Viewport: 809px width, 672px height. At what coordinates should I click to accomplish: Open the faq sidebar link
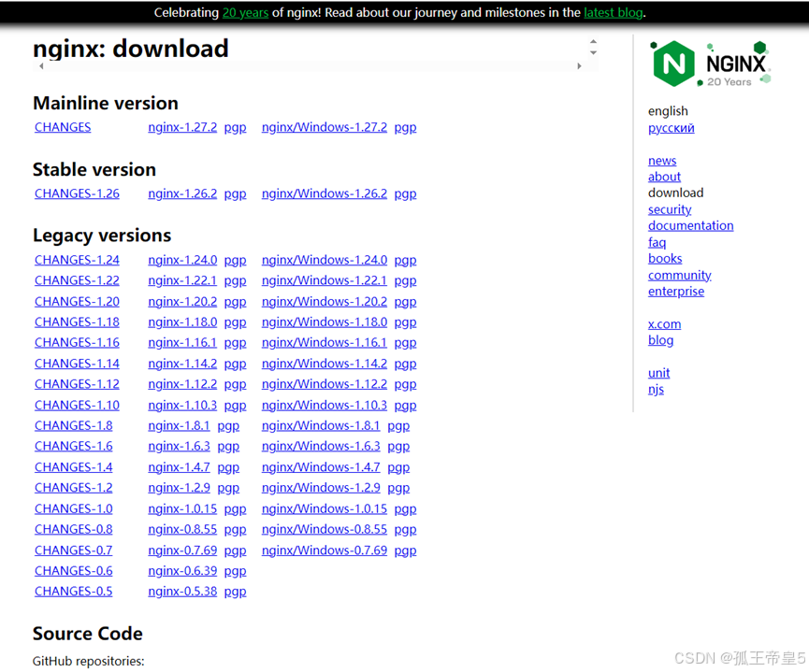click(x=657, y=242)
